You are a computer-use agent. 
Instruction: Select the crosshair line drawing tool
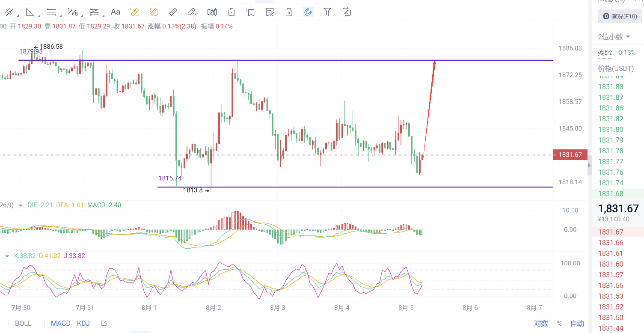click(9, 12)
